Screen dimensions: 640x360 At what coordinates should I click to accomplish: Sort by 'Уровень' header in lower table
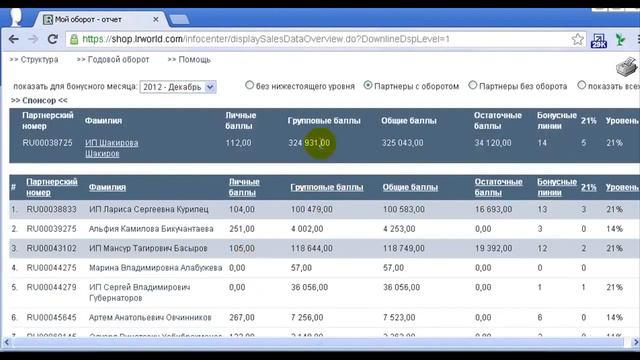(x=622, y=187)
